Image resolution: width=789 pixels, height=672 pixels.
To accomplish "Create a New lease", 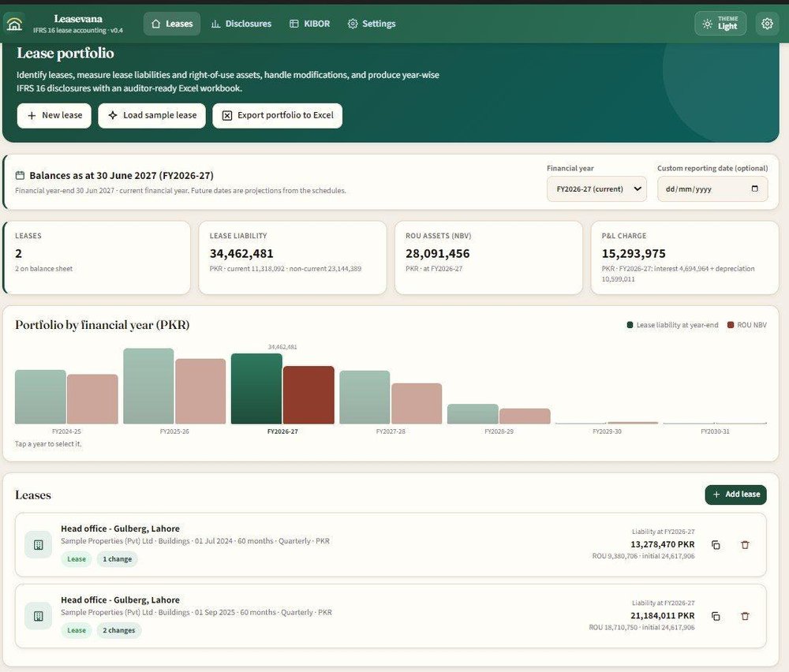I will coord(54,116).
